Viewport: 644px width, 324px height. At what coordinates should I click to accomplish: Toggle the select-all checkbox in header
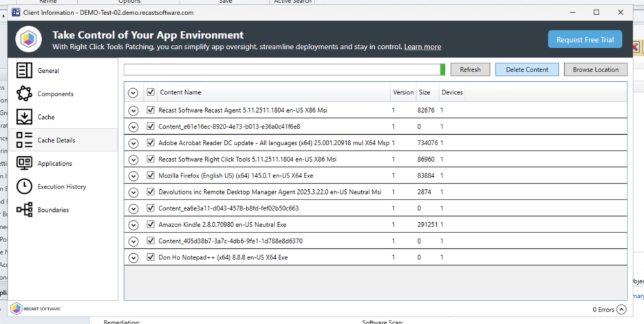pos(151,92)
